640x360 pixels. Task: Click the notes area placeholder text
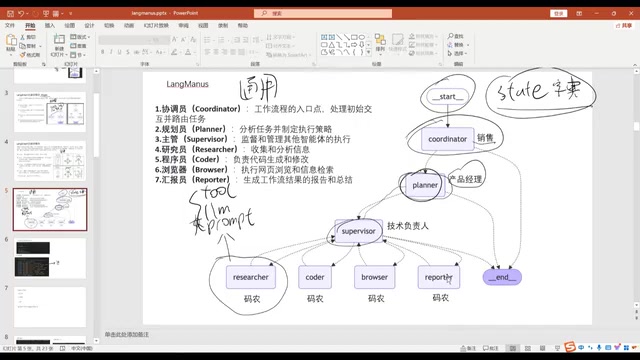point(127,334)
